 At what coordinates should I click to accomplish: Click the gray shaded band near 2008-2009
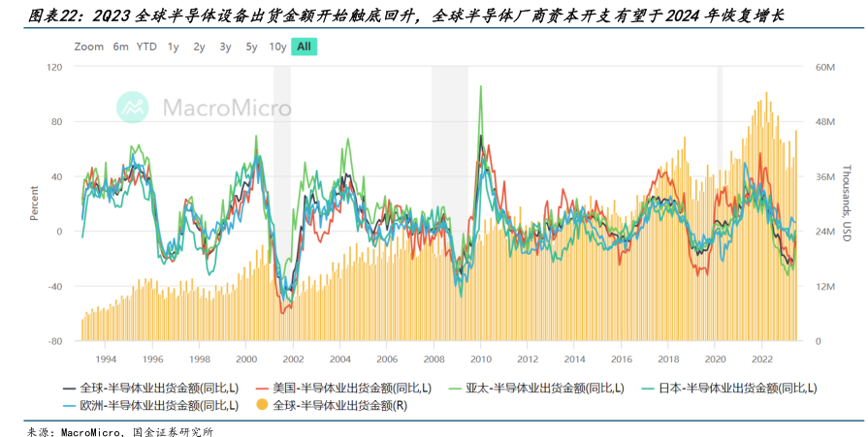point(449,194)
